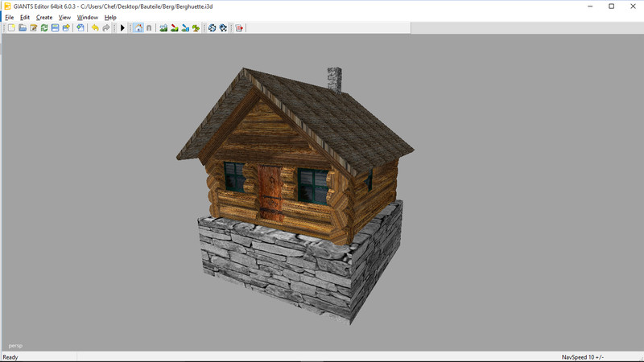
Task: Open the Help menu
Action: tap(110, 17)
